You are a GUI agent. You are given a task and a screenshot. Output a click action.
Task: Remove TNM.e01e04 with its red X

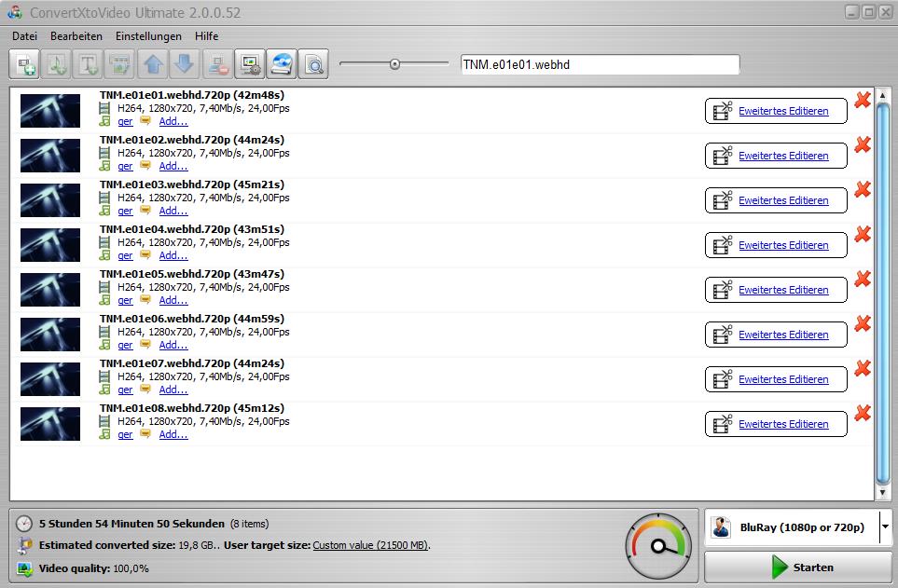(x=863, y=234)
